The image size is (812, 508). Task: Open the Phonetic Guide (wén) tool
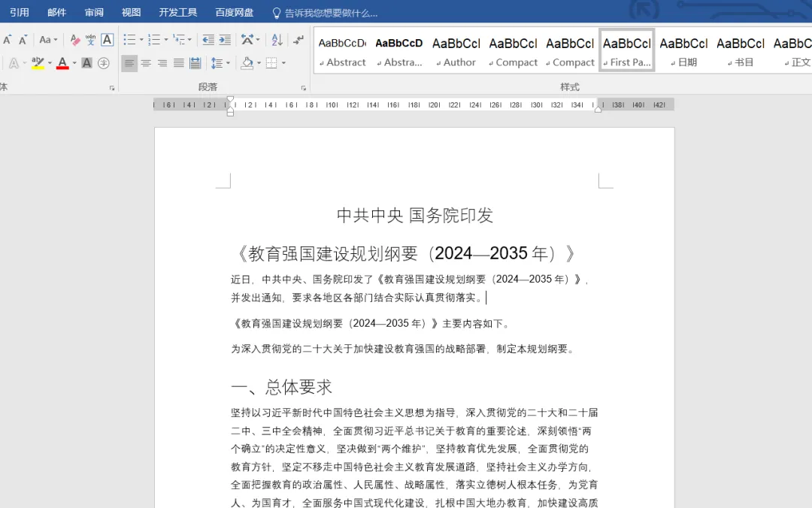91,40
